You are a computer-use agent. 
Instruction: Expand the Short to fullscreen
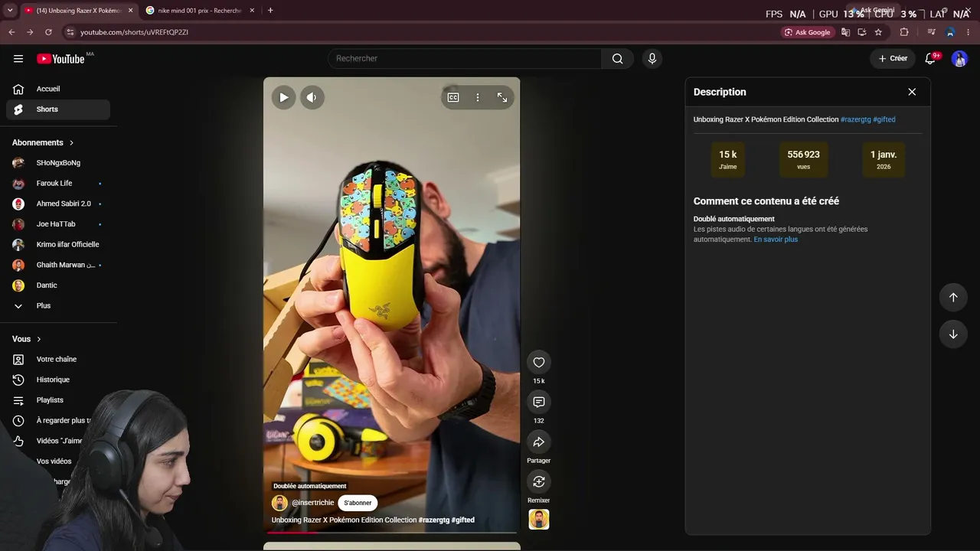tap(502, 97)
